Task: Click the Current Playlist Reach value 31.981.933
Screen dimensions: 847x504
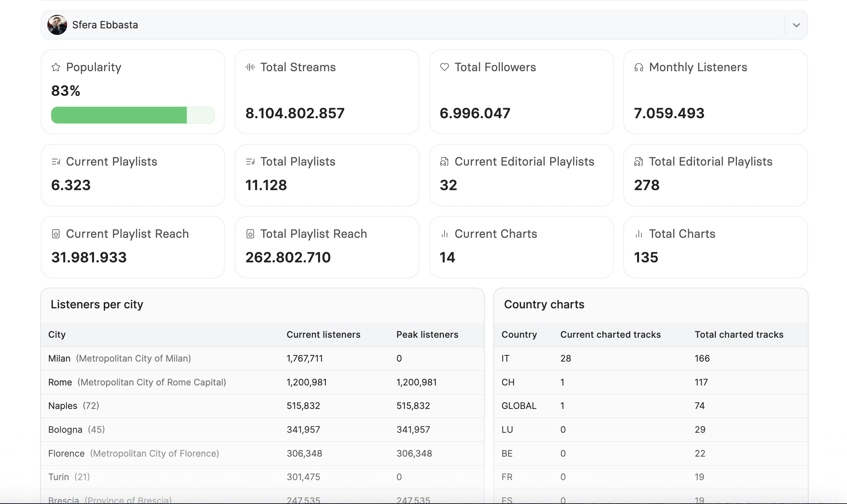Action: click(x=89, y=257)
